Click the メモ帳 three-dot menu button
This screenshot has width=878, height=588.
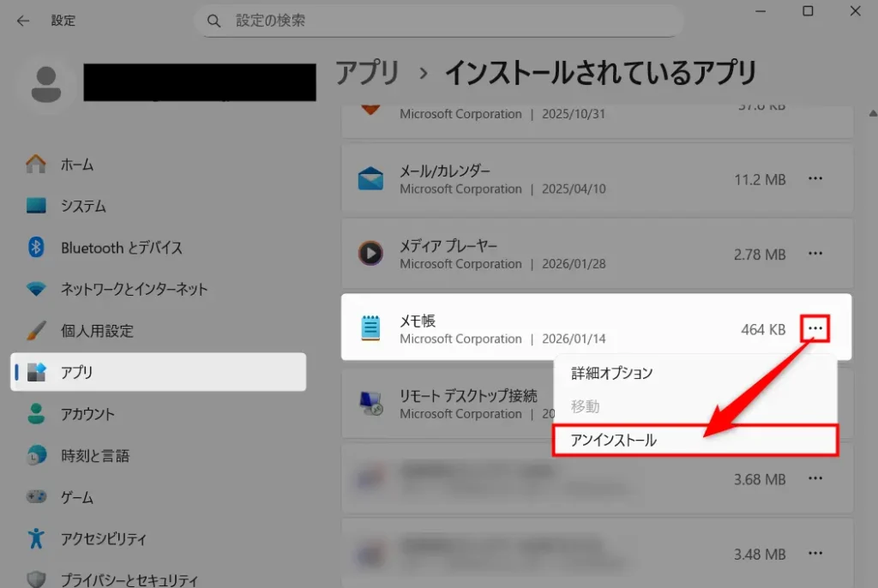coord(815,329)
